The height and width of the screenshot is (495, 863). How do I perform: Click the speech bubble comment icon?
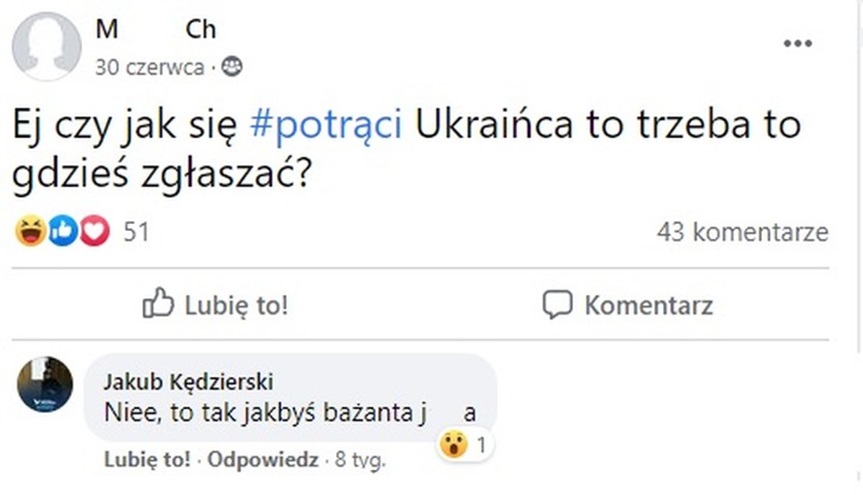[x=558, y=305]
